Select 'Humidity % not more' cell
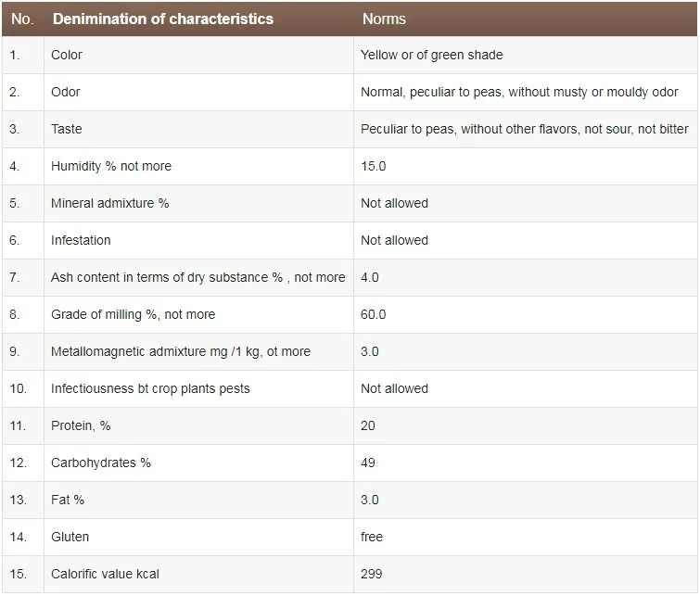This screenshot has height=596, width=700. [x=111, y=166]
